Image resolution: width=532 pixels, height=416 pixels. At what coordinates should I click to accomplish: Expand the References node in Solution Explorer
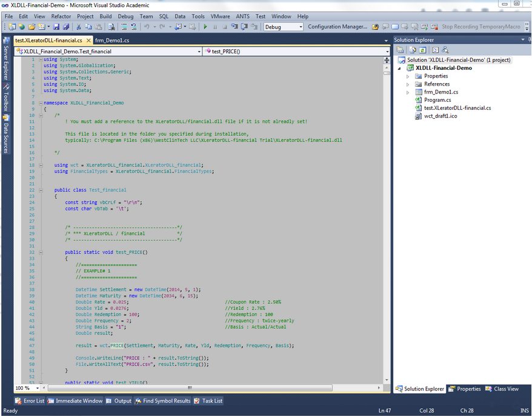pos(408,84)
